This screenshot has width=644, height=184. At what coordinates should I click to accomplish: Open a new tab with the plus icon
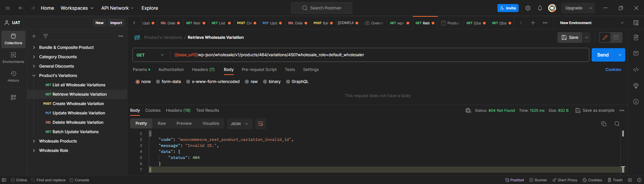(x=533, y=23)
